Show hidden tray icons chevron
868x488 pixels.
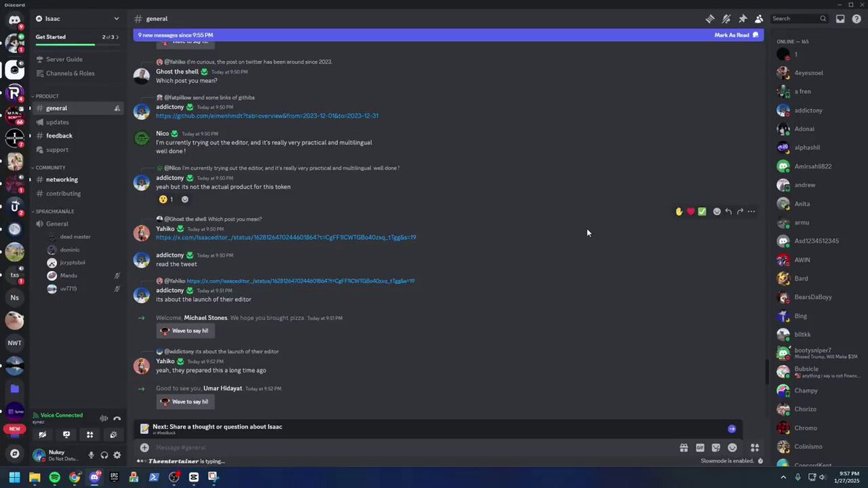[783, 477]
